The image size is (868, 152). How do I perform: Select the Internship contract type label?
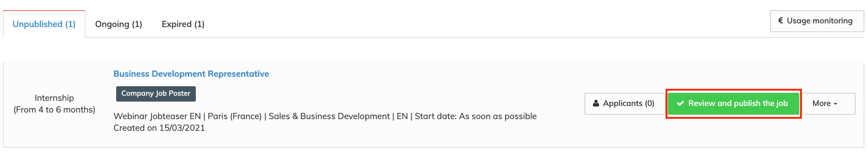pyautogui.click(x=54, y=98)
